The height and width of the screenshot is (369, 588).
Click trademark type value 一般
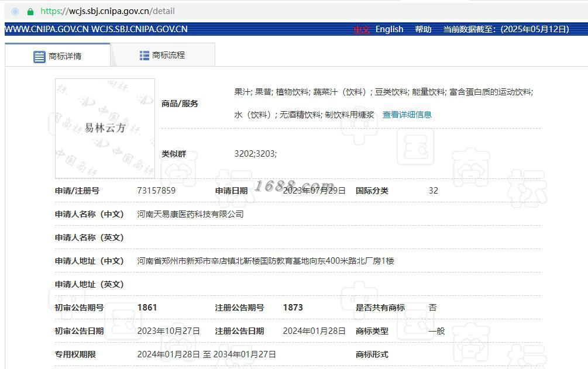(x=437, y=331)
